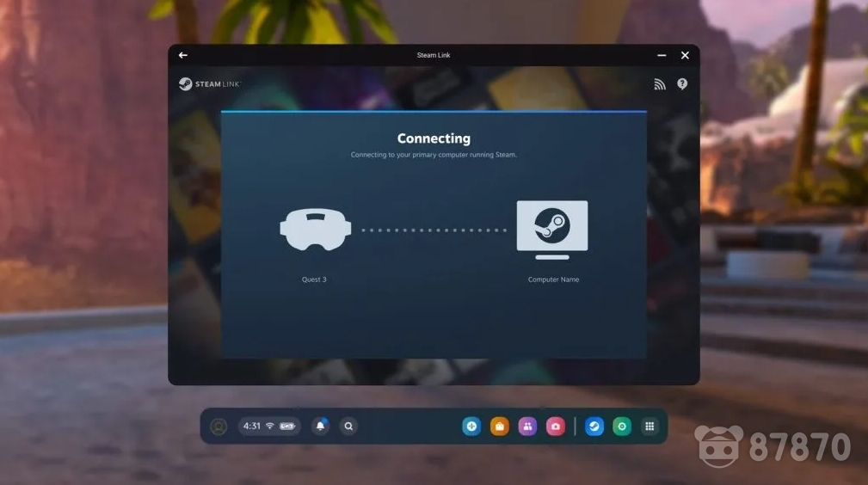Open the pink Camera app
Screen dimensions: 868x485
555,427
